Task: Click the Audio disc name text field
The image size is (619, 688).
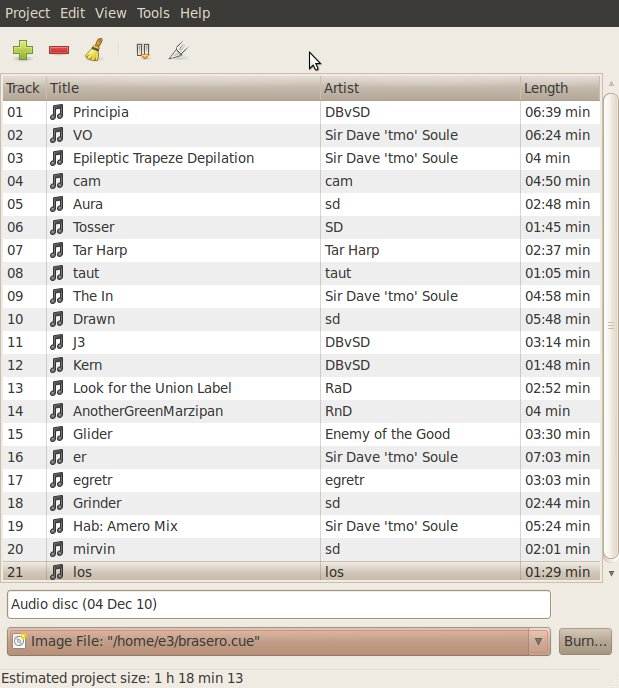Action: coord(278,604)
